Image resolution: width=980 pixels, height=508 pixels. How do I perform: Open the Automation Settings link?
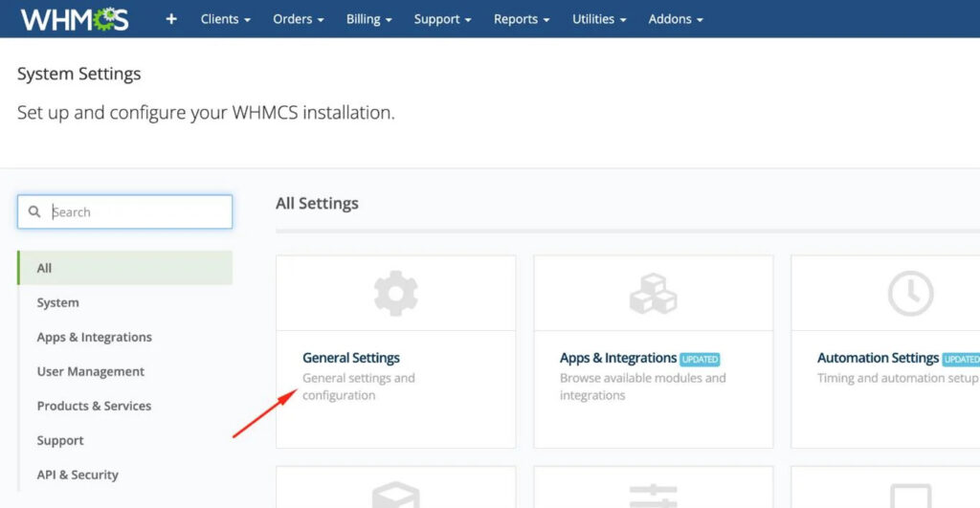coord(878,358)
